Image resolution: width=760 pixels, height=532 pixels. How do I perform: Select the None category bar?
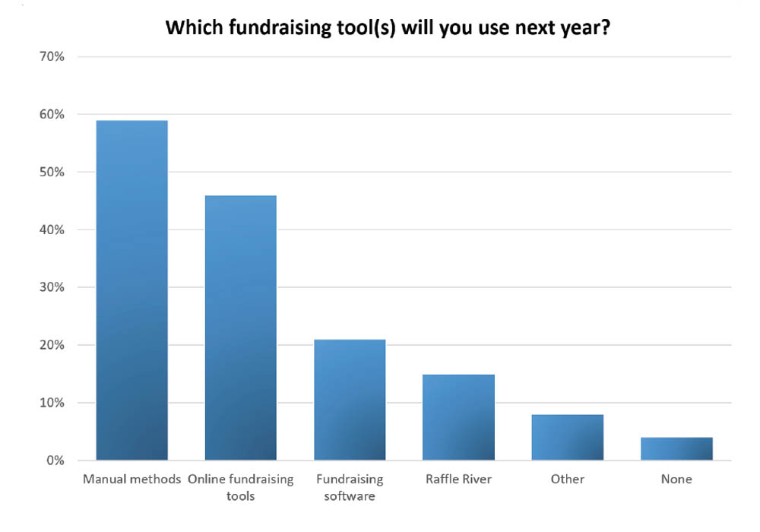[x=676, y=448]
